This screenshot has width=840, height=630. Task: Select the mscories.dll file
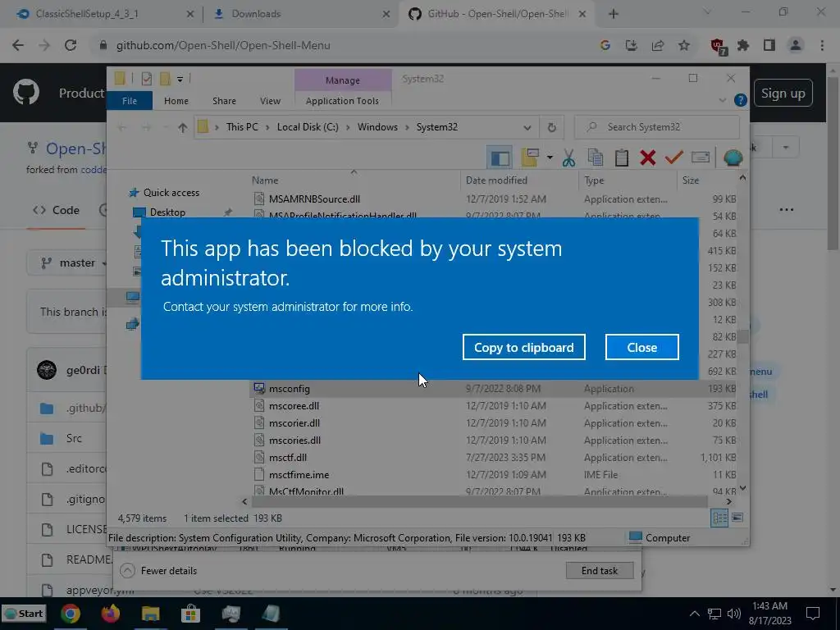coord(294,440)
